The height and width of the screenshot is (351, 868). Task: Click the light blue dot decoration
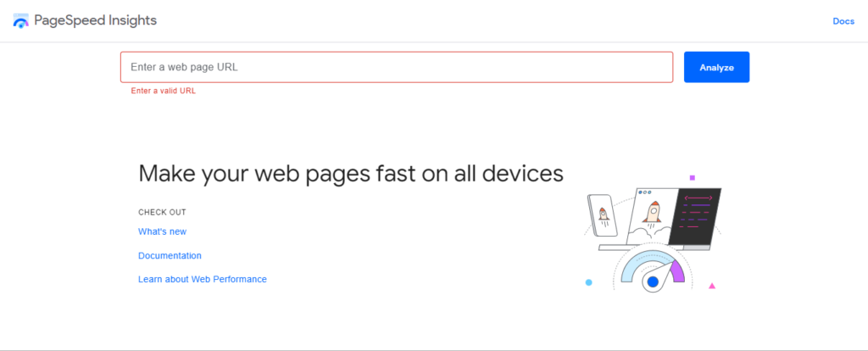(x=588, y=282)
